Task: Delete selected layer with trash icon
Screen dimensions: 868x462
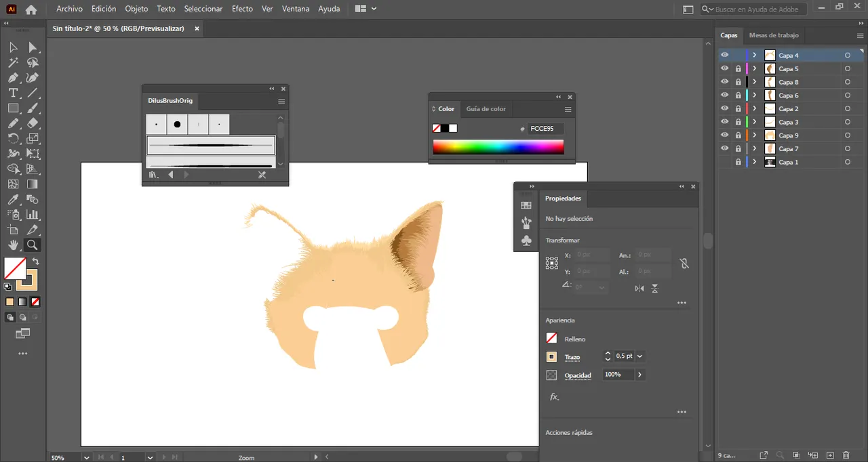Action: point(846,456)
